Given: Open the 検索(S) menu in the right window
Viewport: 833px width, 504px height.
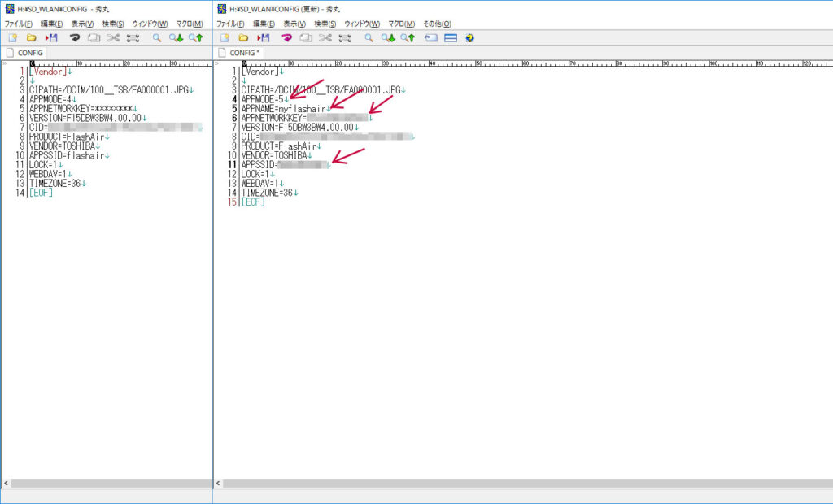Looking at the screenshot, I should coord(325,24).
